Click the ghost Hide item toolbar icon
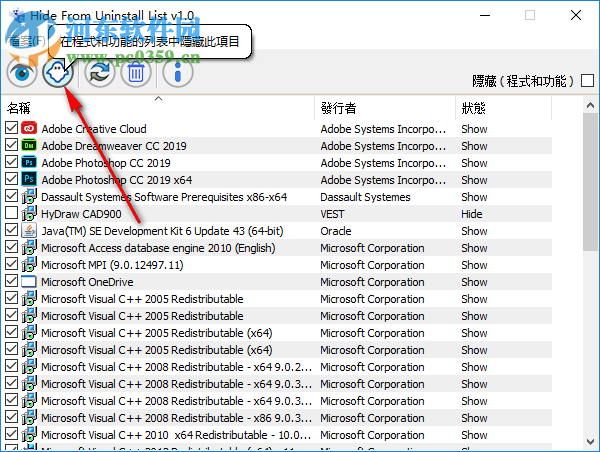Image resolution: width=600 pixels, height=452 pixels. click(58, 72)
